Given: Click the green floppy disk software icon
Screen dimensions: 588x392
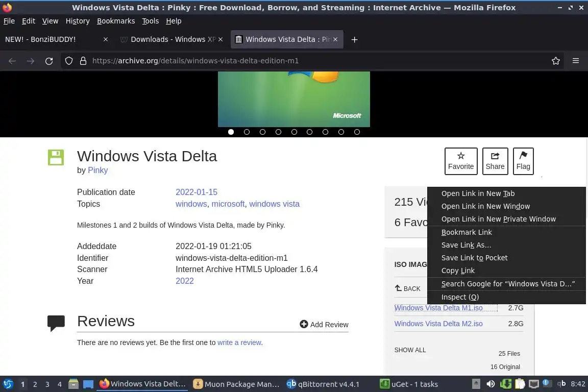Looking at the screenshot, I should tap(56, 157).
